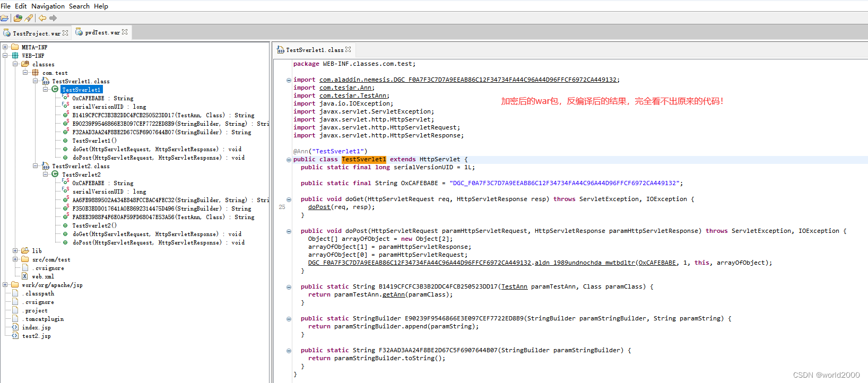Click the WEB-INF node icon
Screen dimensions: 868x383
tap(15, 55)
